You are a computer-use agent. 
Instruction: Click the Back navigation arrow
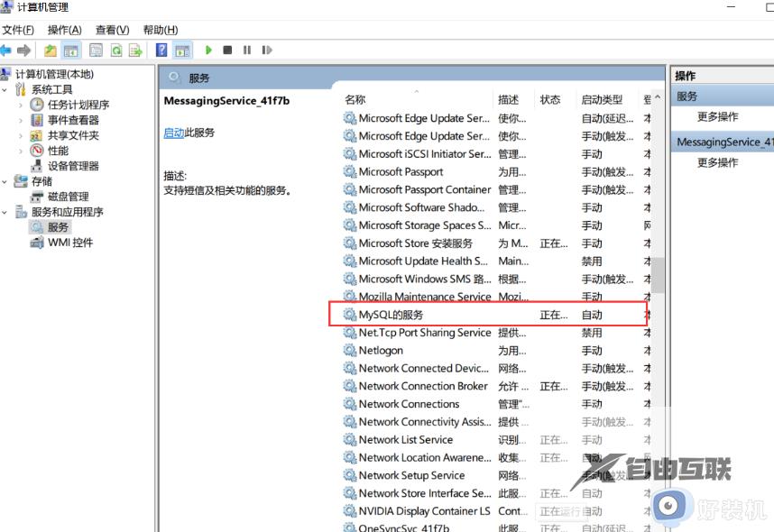10,50
